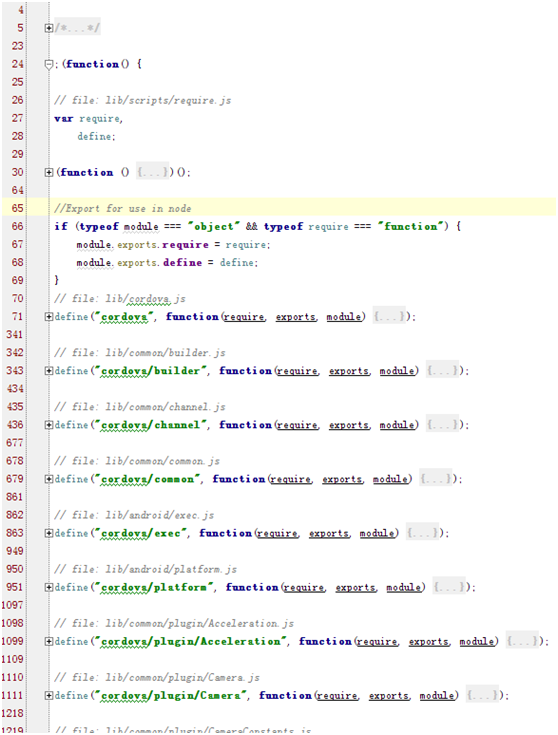Expand the folded comment block on line 5
The height and width of the screenshot is (735, 558).
point(49,28)
